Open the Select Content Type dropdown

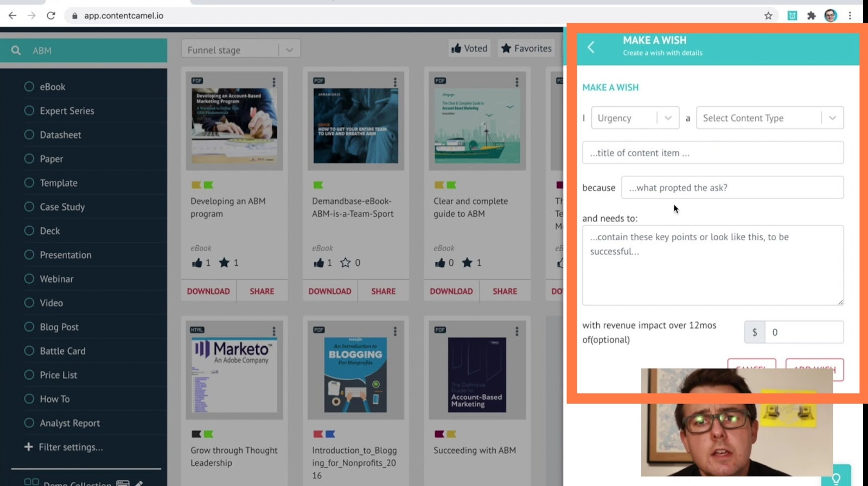770,118
